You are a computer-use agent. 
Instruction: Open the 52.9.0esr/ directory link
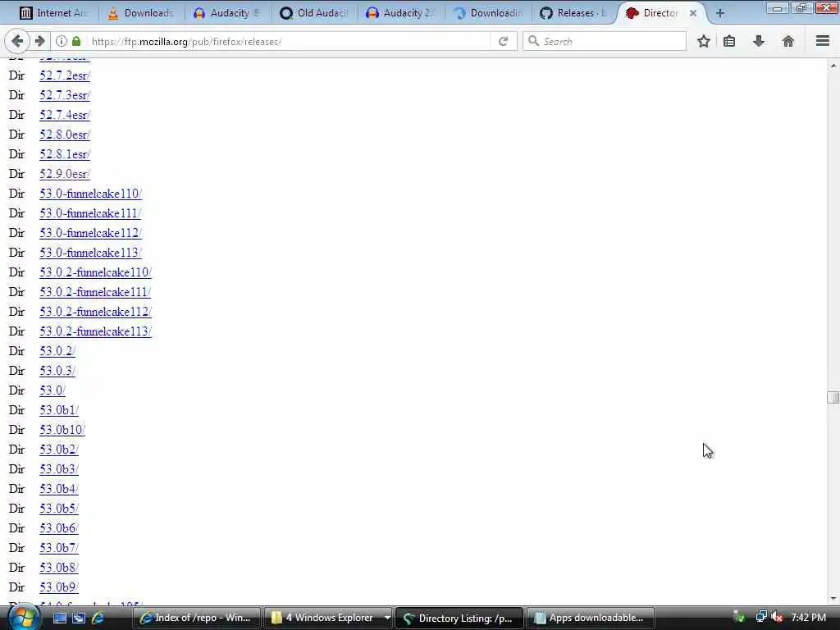coord(65,174)
